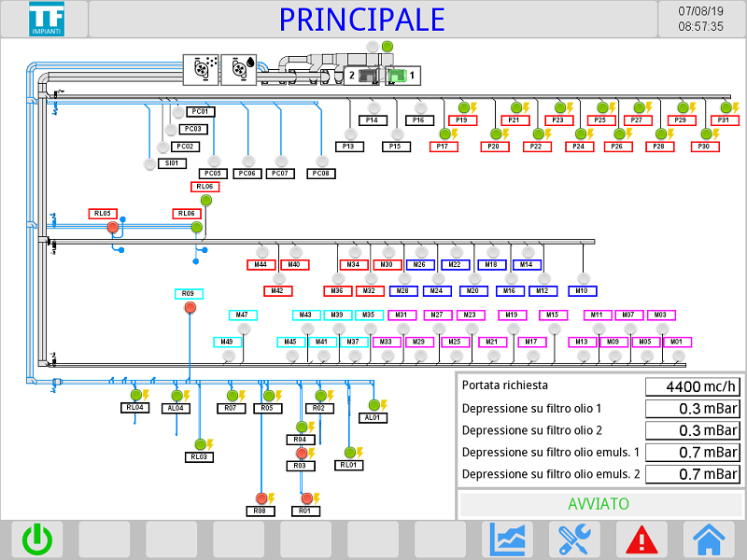Toggle the green indicator above AL01

373,405
